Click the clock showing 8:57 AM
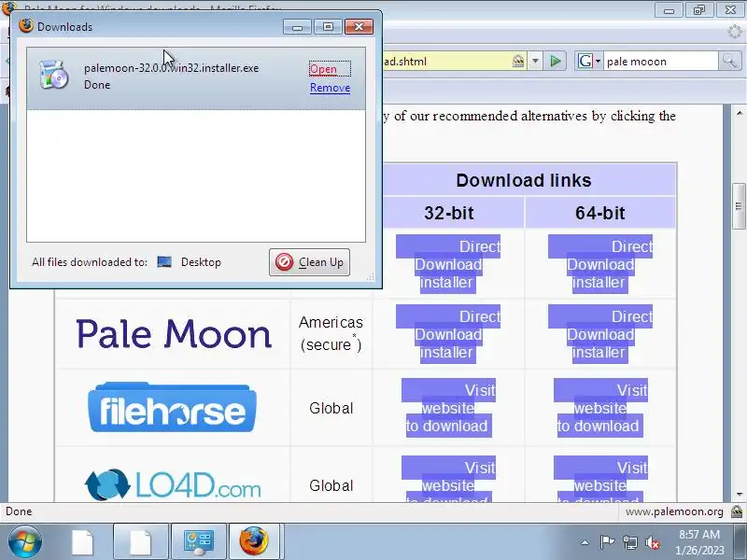Screen dimensions: 747x560 pyautogui.click(x=699, y=534)
